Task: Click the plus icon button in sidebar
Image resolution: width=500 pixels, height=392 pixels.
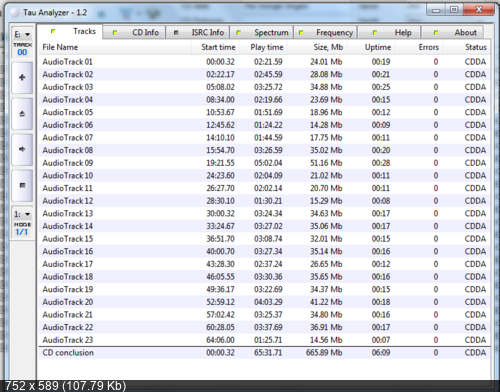Action: [x=22, y=78]
